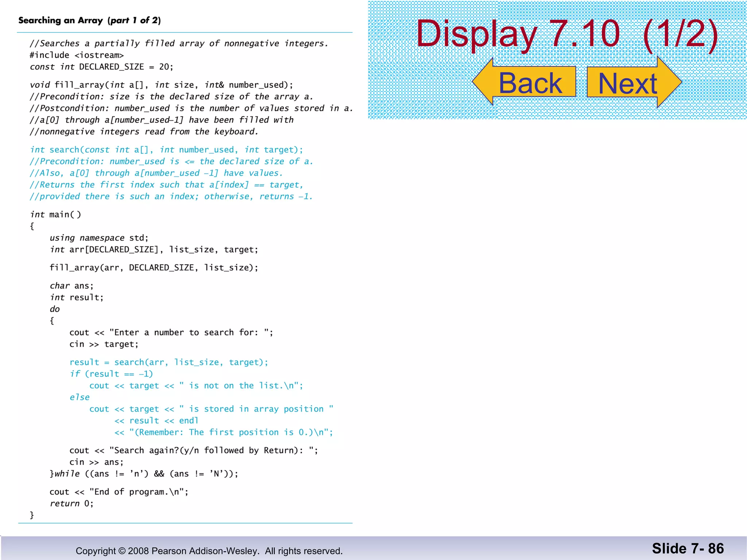Image resolution: width=747 pixels, height=560 pixels.
Task: Click the 'int arr[DECLARED_SIZE], list_size, target;' line
Action: click(x=154, y=249)
